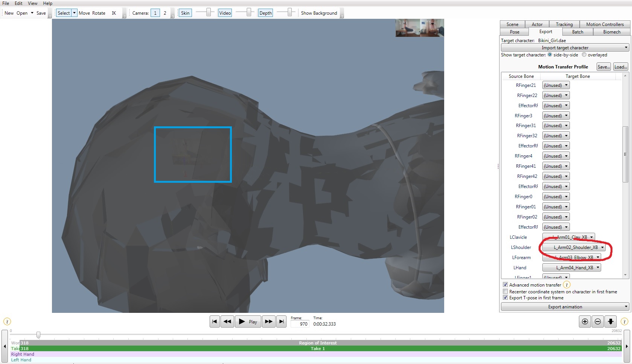The height and width of the screenshot is (364, 632).
Task: Toggle Advanced motion transfer checkbox
Action: pyautogui.click(x=506, y=285)
